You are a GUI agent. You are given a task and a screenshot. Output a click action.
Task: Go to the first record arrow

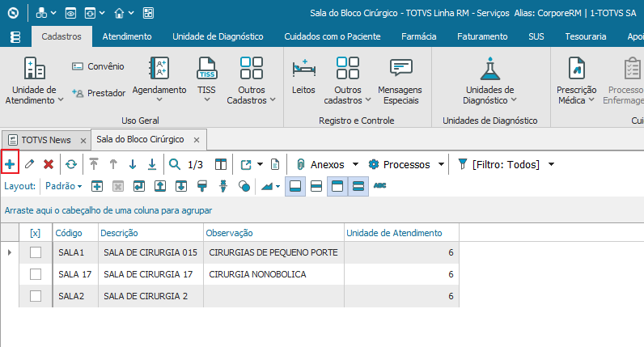tap(94, 164)
